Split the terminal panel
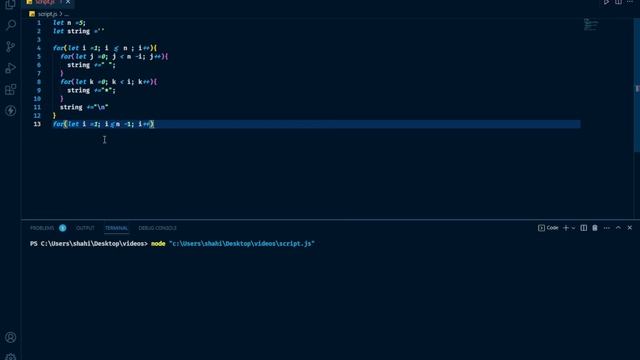Viewport: 640px width, 360px height. pyautogui.click(x=584, y=228)
